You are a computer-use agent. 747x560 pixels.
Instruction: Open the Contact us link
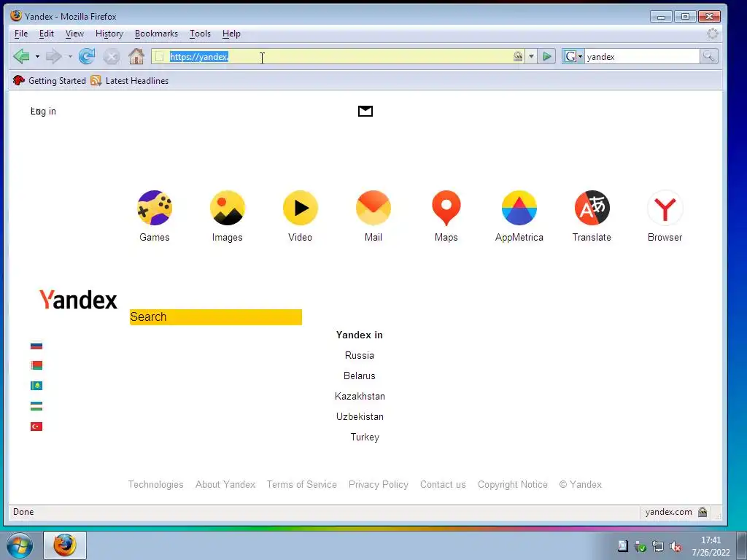tap(443, 484)
